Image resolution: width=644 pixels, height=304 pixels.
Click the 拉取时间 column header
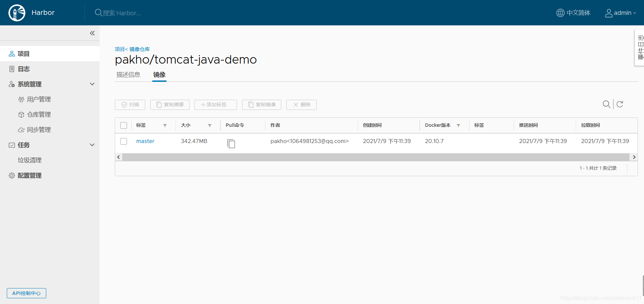pyautogui.click(x=590, y=125)
